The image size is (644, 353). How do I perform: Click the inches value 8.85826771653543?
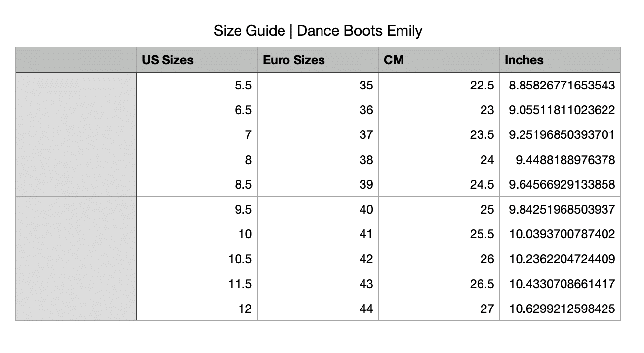pyautogui.click(x=560, y=85)
